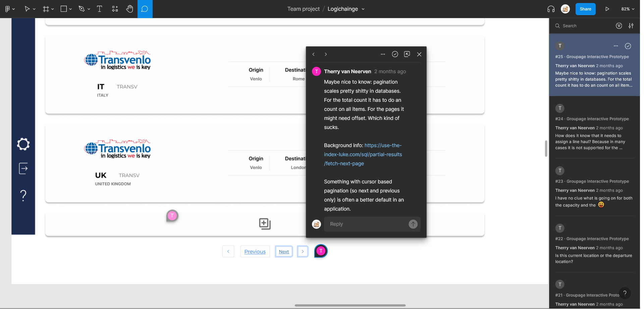The width and height of the screenshot is (644, 310).
Task: Activate the Hand tool
Action: 130,9
